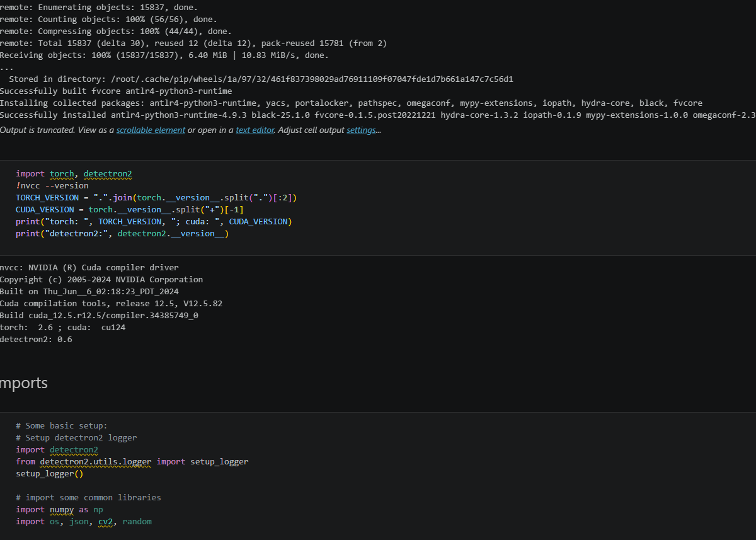Click 'Installing collected packages' output line
Viewport: 756px width, 540px height.
(x=351, y=103)
